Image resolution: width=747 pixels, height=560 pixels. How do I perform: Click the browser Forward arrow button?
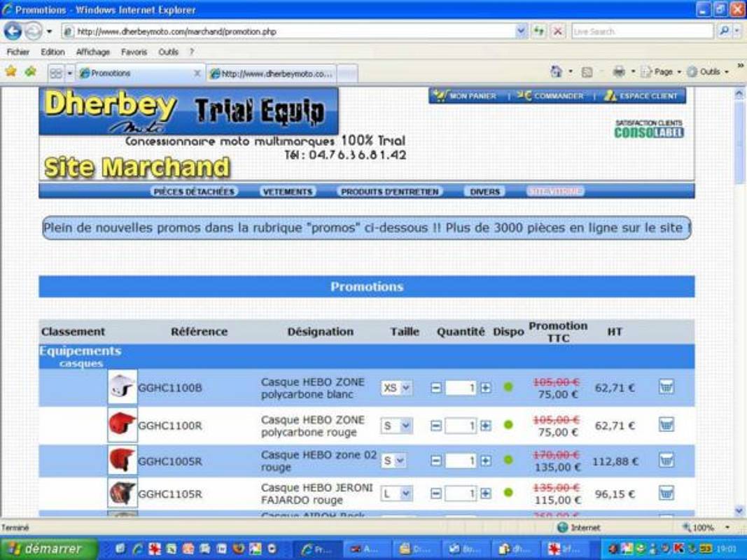(33, 31)
